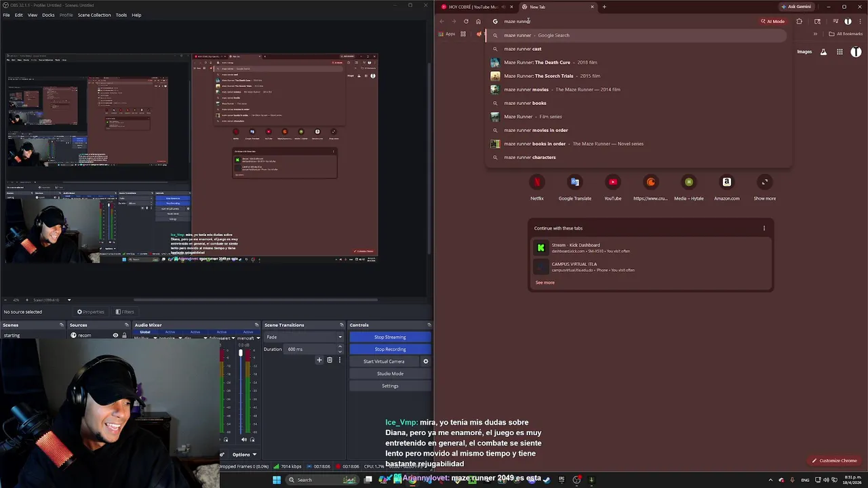868x488 pixels.
Task: Pop out the Sources dock
Action: (x=127, y=325)
